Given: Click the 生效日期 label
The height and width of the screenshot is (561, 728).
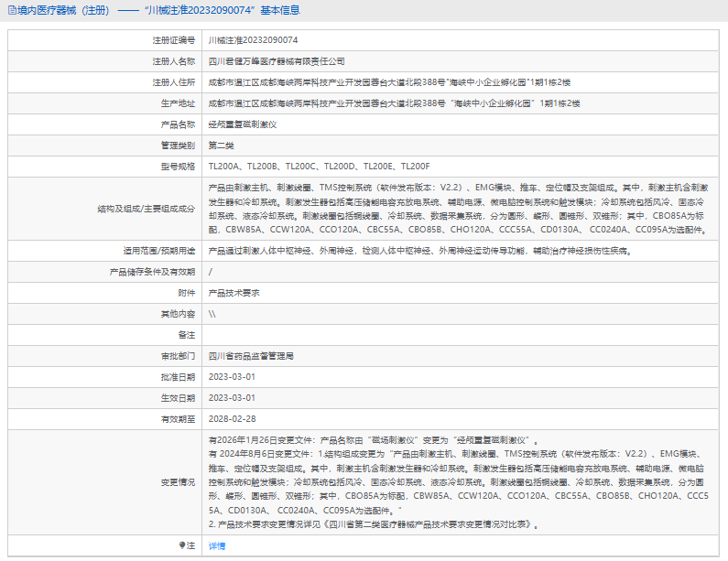Looking at the screenshot, I should [178, 398].
